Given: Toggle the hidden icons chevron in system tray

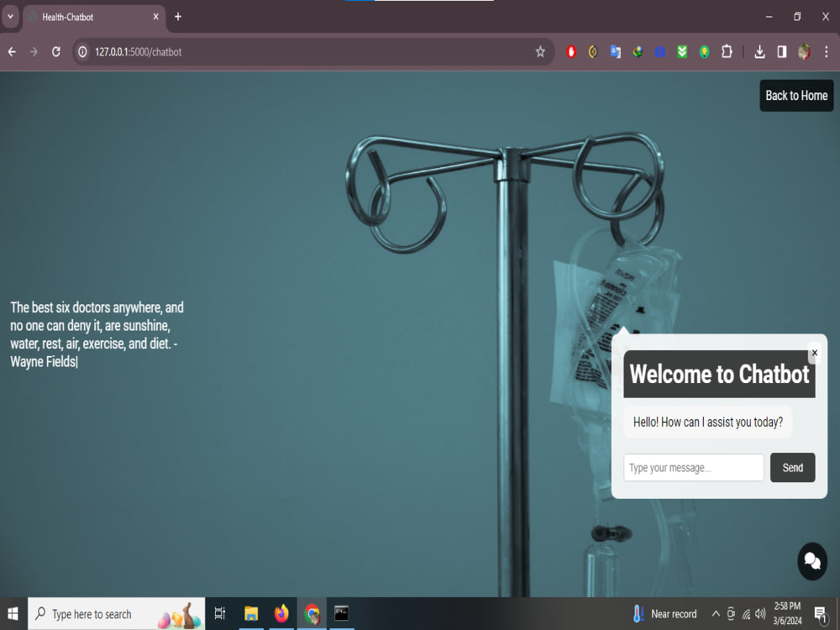Looking at the screenshot, I should pyautogui.click(x=716, y=613).
